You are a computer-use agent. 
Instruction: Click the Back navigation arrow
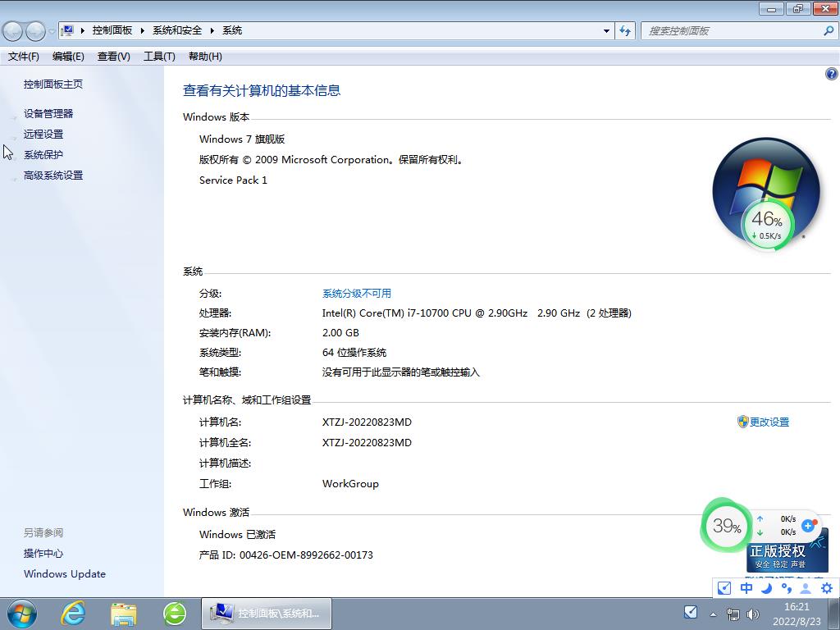pyautogui.click(x=12, y=31)
